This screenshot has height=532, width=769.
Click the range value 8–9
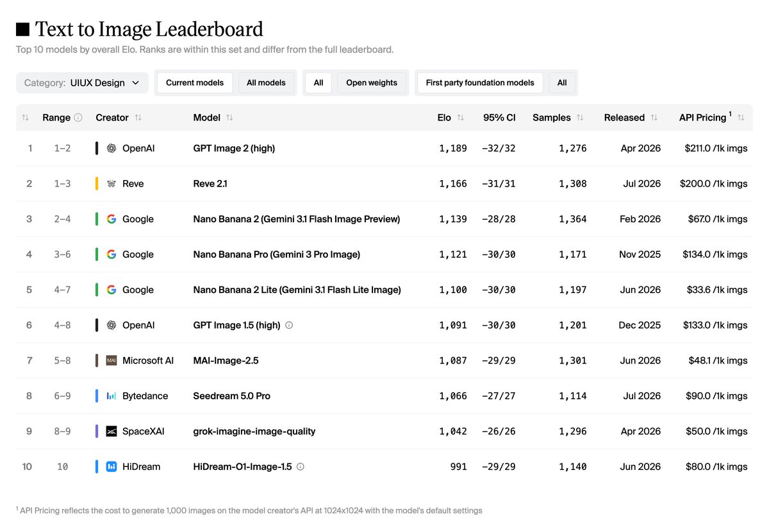tap(62, 431)
